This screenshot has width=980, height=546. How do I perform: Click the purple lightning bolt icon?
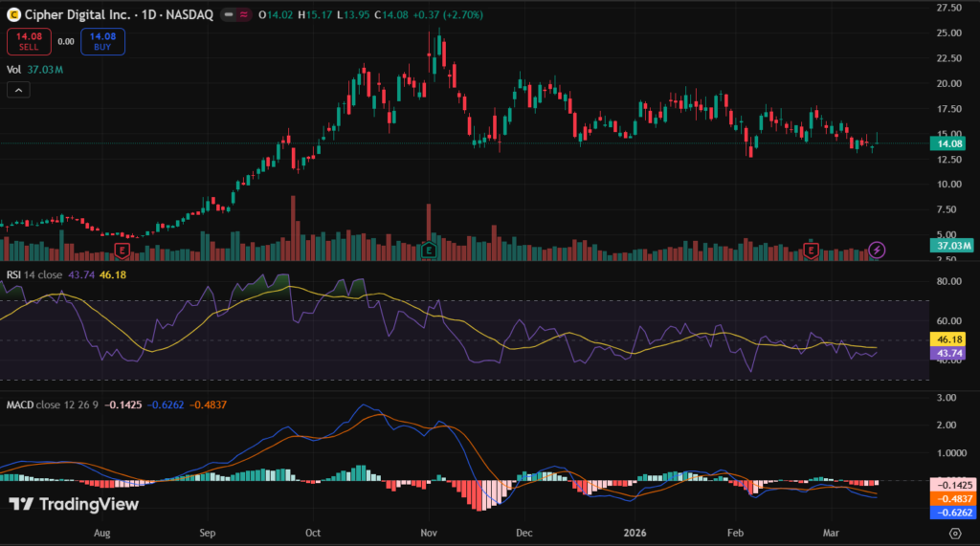click(878, 250)
